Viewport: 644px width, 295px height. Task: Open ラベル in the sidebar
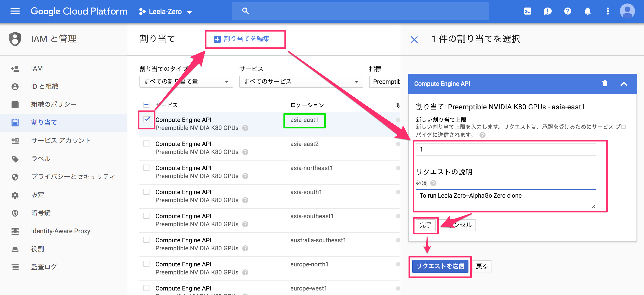click(x=63, y=159)
